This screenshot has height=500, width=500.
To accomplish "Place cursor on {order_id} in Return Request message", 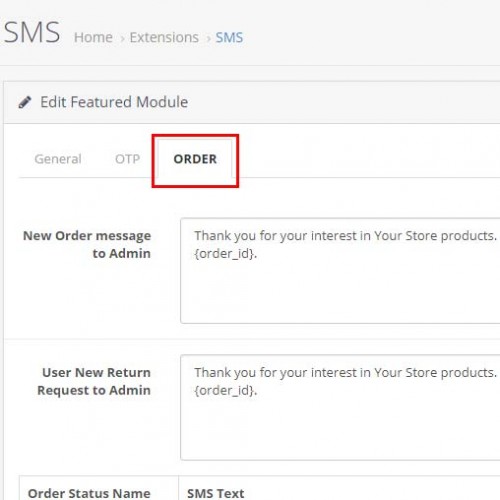I will coord(226,390).
